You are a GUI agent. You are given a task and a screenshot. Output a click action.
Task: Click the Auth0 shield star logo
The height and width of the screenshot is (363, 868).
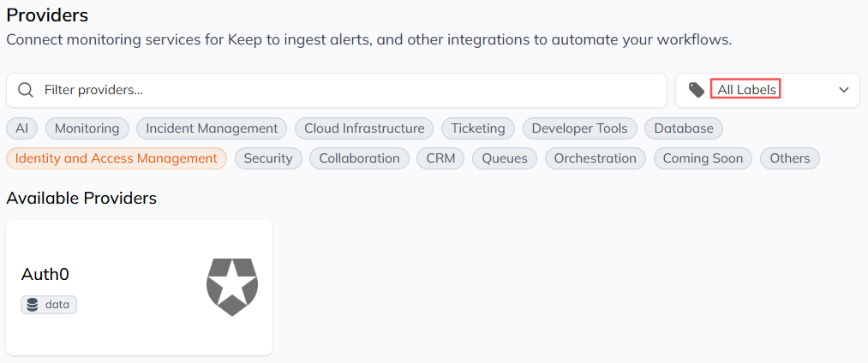pos(232,287)
